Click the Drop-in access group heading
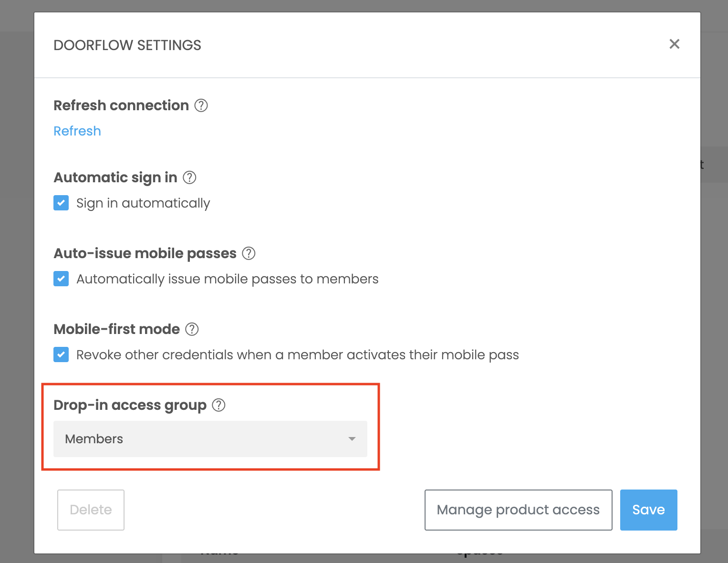Image resolution: width=728 pixels, height=563 pixels. point(130,405)
